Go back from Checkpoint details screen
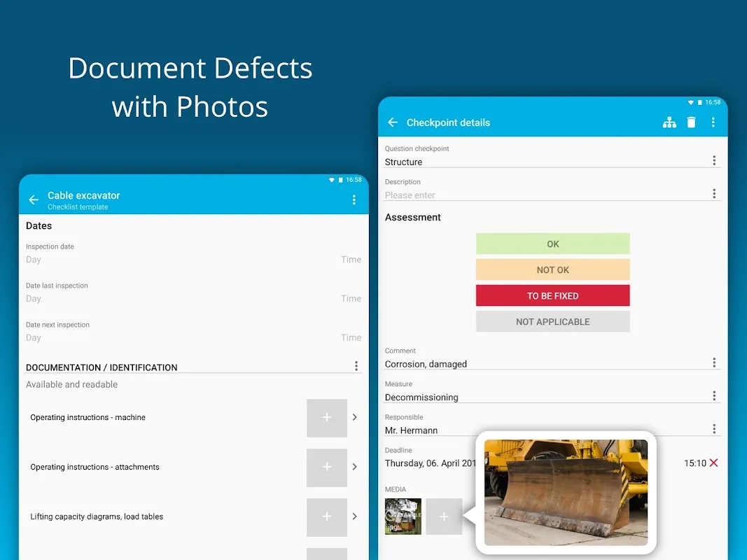The height and width of the screenshot is (560, 747). click(393, 122)
